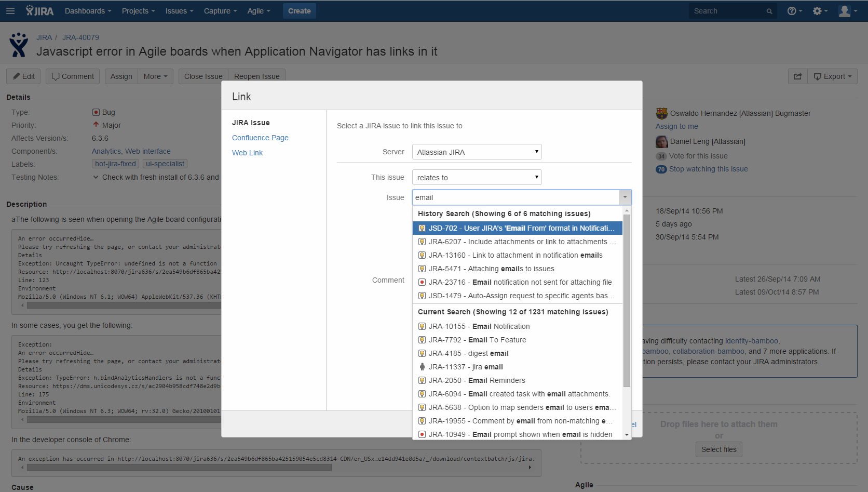Open the More actions dropdown

pyautogui.click(x=155, y=76)
